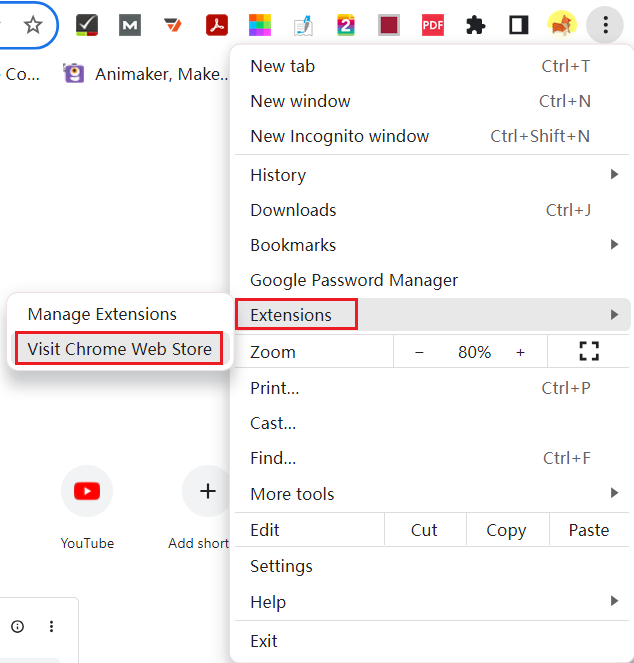Decrease zoom with the minus button

tap(419, 352)
